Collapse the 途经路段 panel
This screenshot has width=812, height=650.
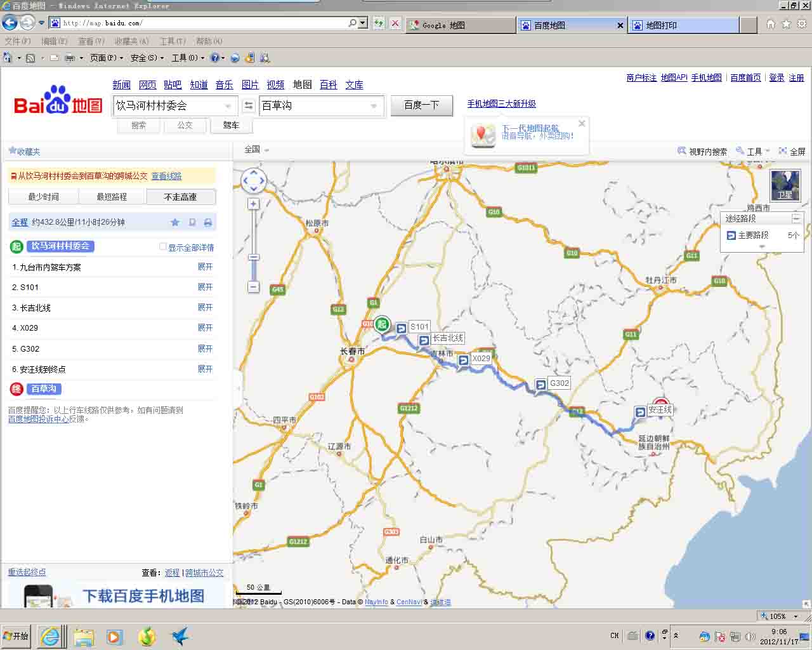click(x=796, y=218)
